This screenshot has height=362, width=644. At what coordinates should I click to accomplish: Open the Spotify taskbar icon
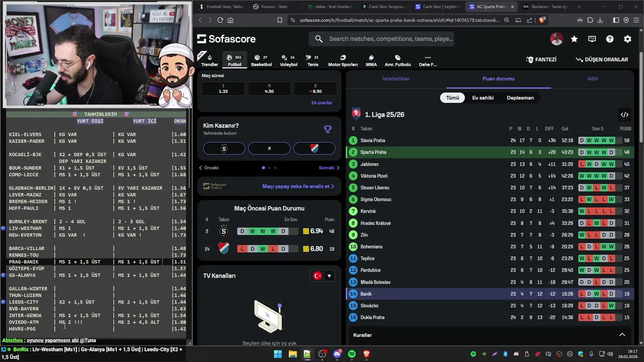352,354
